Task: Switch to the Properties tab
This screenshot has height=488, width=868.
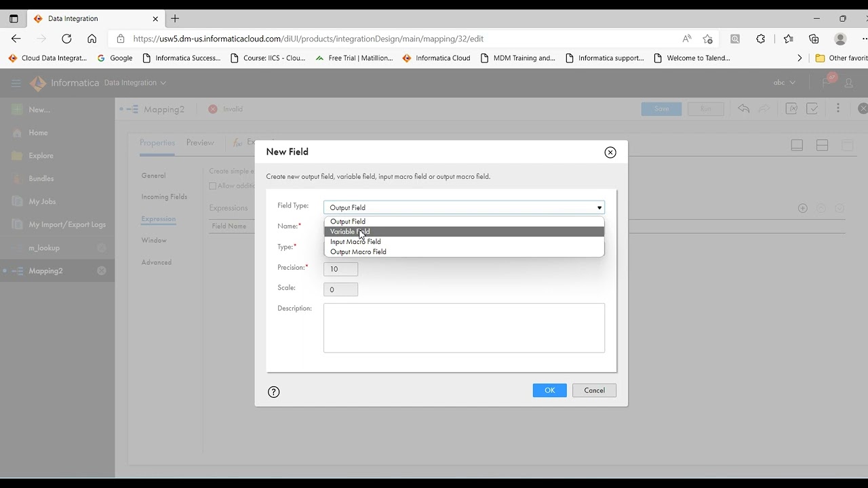Action: point(157,143)
